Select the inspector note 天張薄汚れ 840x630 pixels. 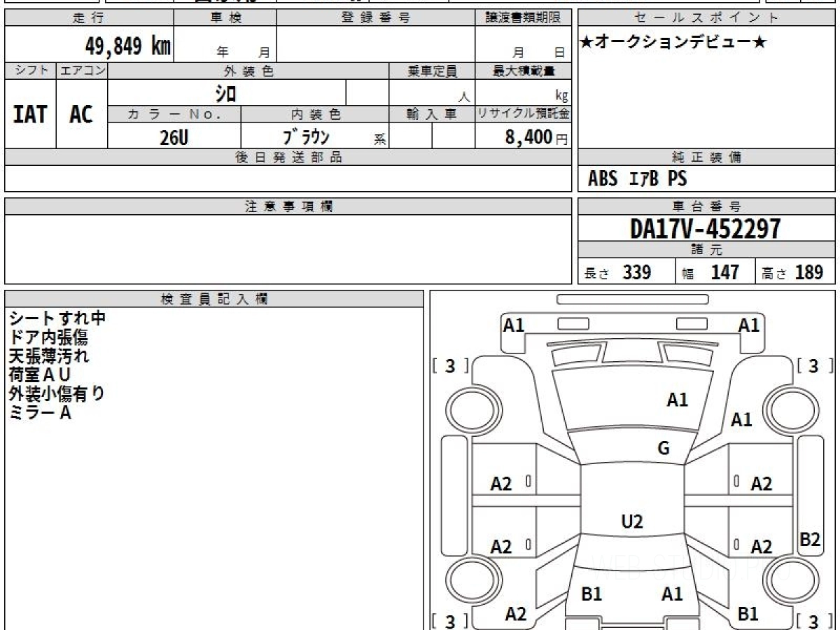pos(48,356)
